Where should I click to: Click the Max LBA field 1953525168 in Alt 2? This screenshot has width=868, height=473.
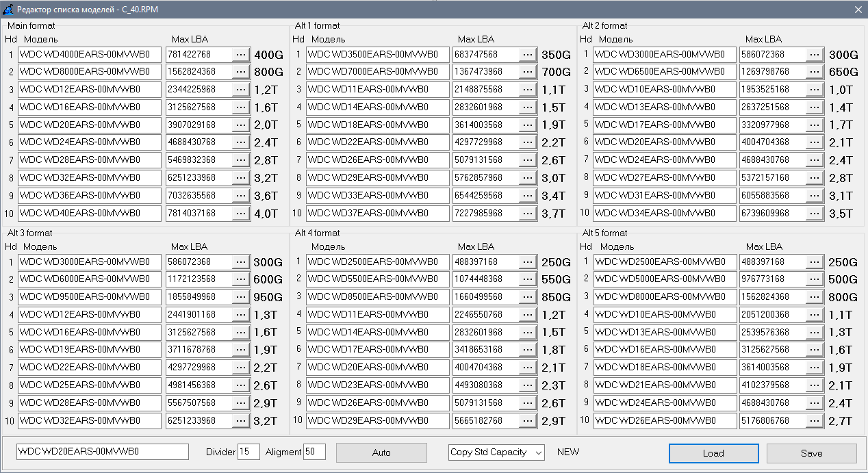[773, 90]
